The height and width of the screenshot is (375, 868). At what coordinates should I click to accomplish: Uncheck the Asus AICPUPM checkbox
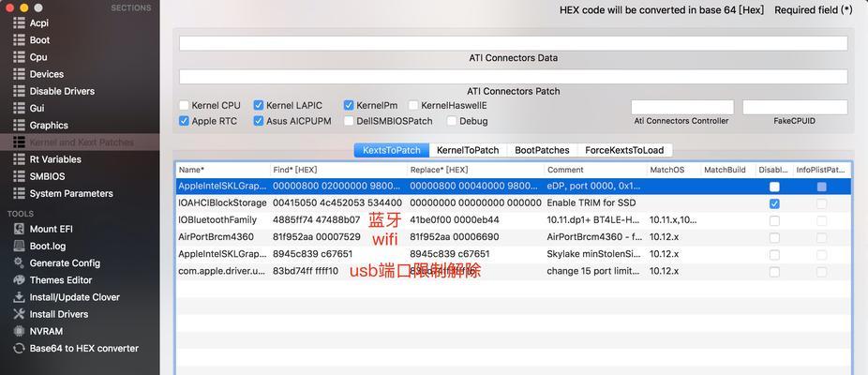259,121
